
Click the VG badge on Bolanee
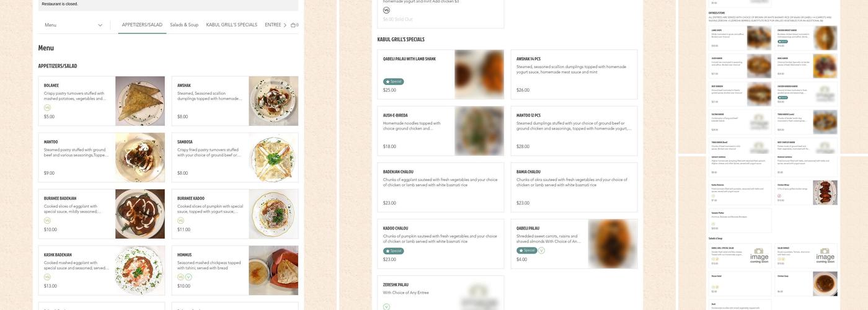coord(47,107)
